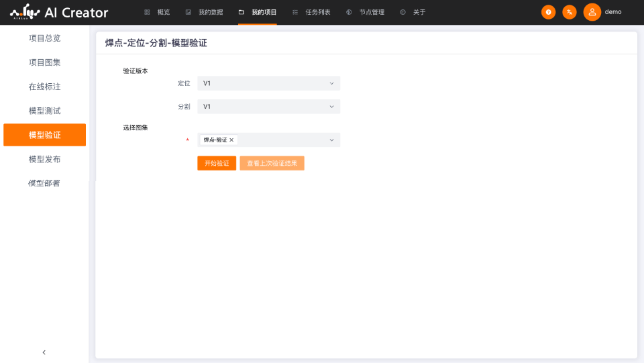Click the AI Creator logo
644x363 pixels.
59,12
